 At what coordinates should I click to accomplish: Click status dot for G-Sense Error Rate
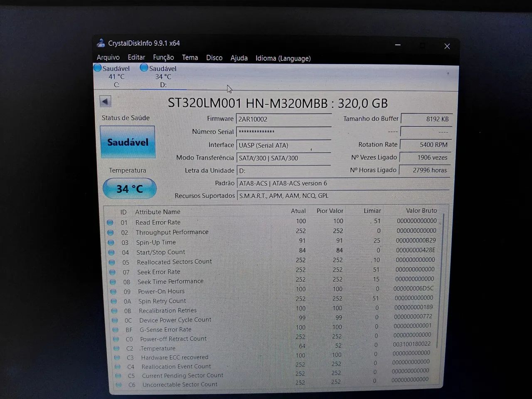116,330
